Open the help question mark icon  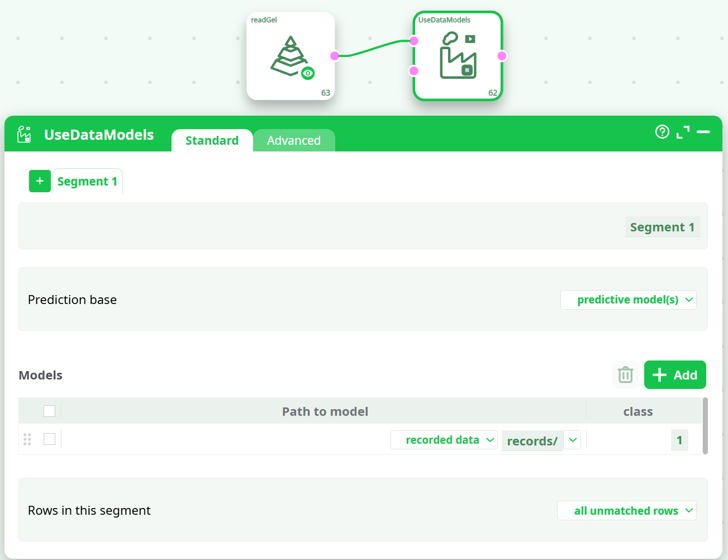662,132
